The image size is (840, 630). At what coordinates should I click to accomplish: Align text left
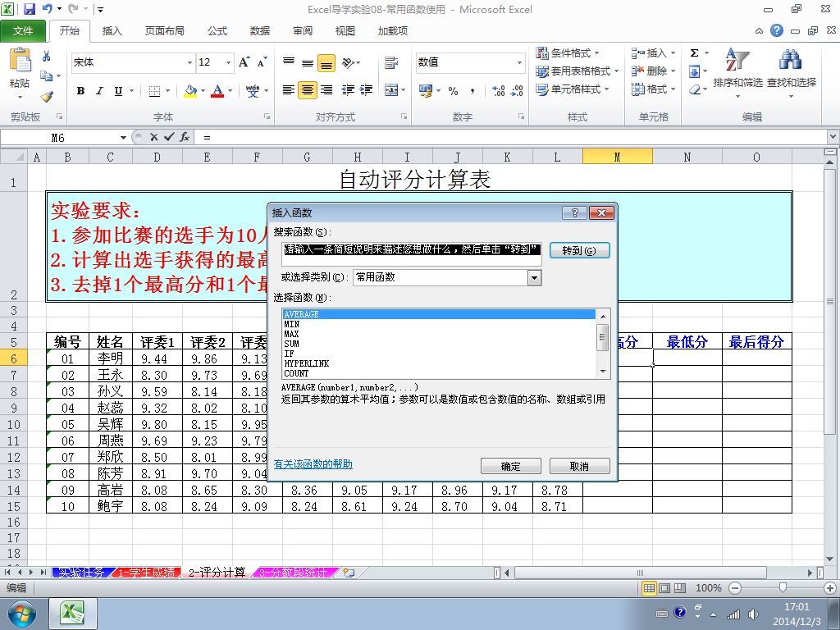[x=288, y=90]
